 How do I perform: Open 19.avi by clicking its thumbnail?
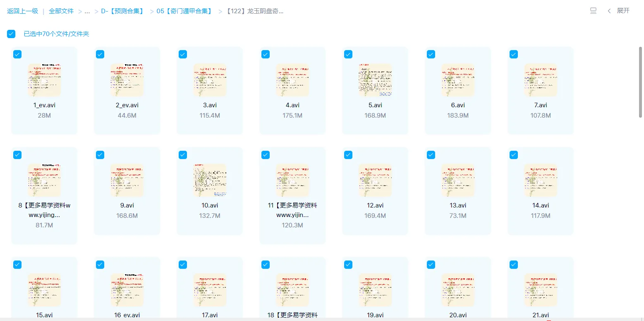375,290
